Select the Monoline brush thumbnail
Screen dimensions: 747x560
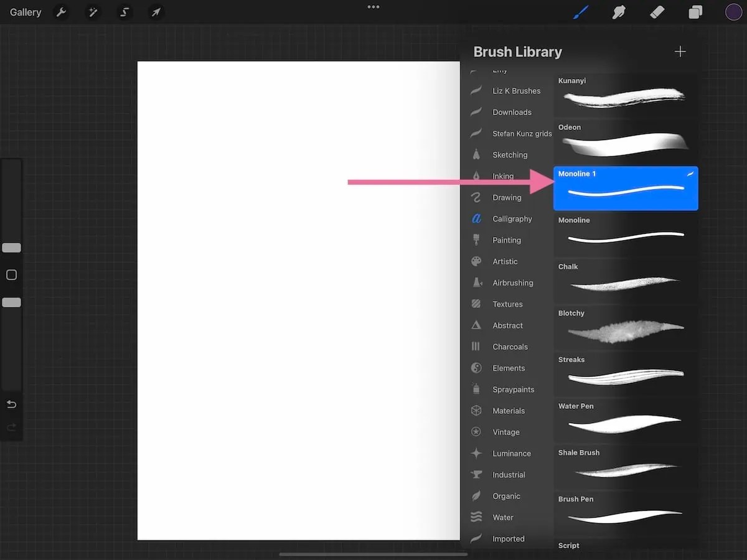625,233
